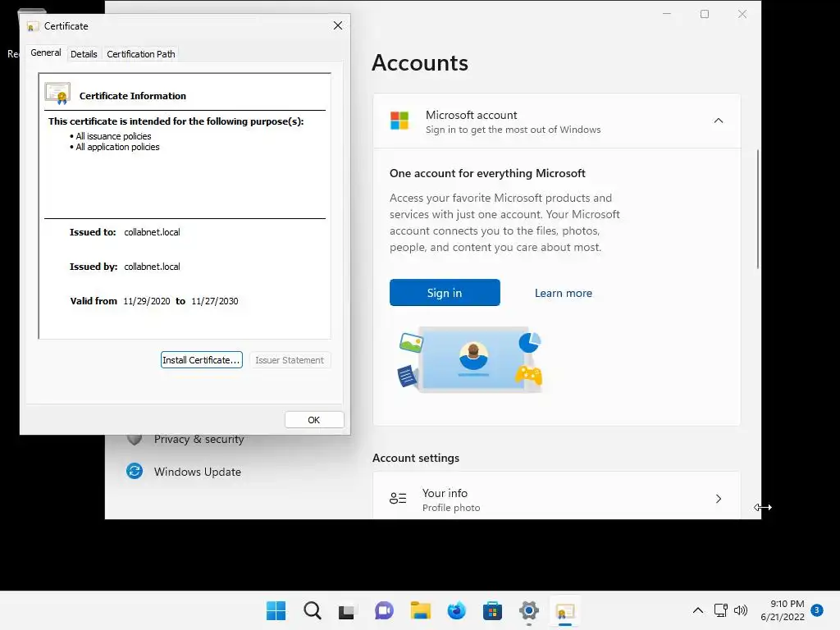Click the All application policies line
This screenshot has height=630, width=840.
[117, 147]
